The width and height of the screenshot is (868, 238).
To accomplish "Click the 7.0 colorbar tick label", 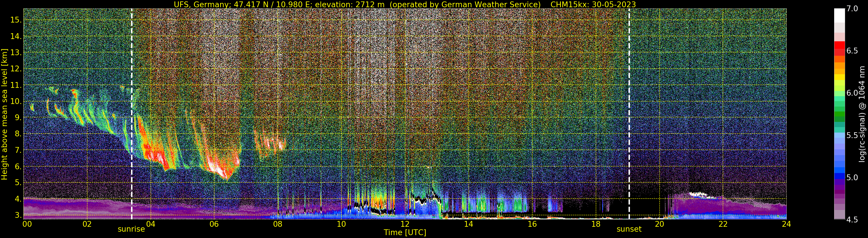I will pos(852,9).
